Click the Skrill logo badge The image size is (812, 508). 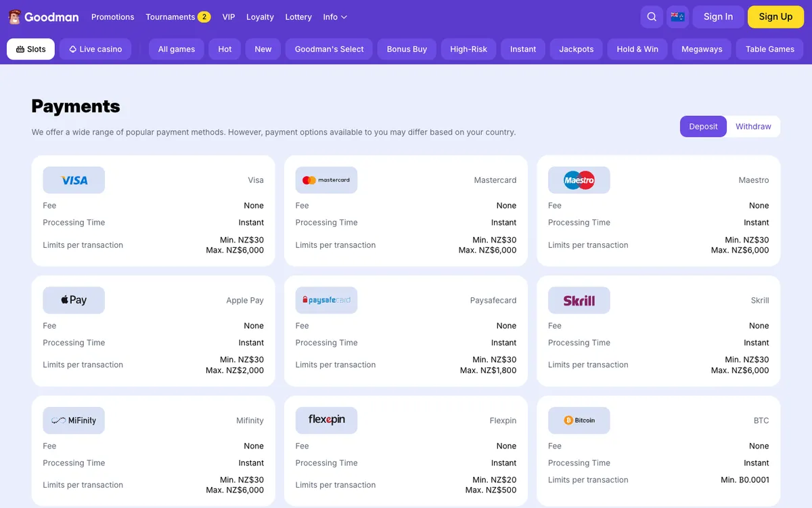tap(579, 300)
